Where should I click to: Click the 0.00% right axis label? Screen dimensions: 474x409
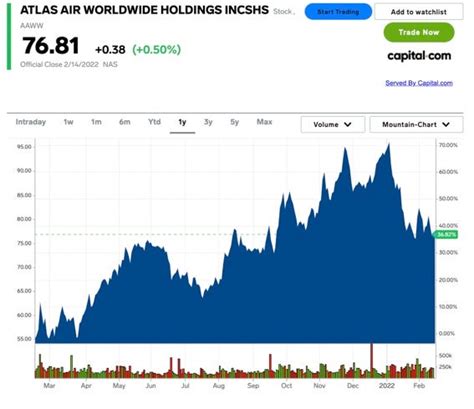coord(447,333)
